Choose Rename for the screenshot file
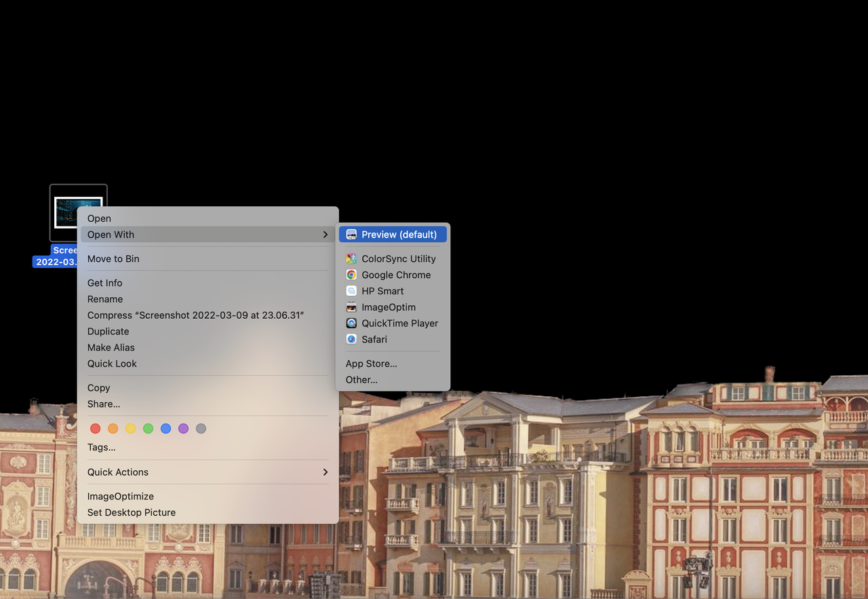Screen dimensions: 868x599 tap(105, 299)
